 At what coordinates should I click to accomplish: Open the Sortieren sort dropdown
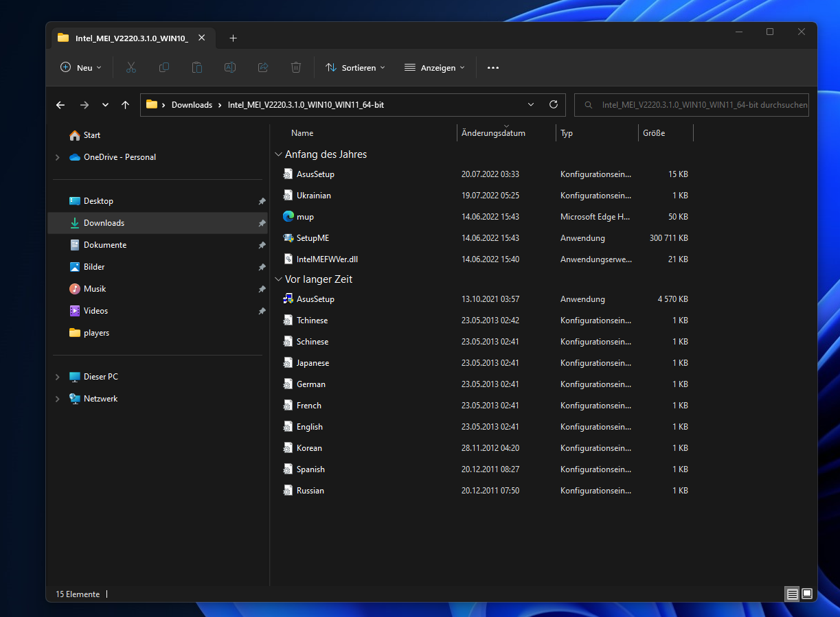click(x=355, y=67)
